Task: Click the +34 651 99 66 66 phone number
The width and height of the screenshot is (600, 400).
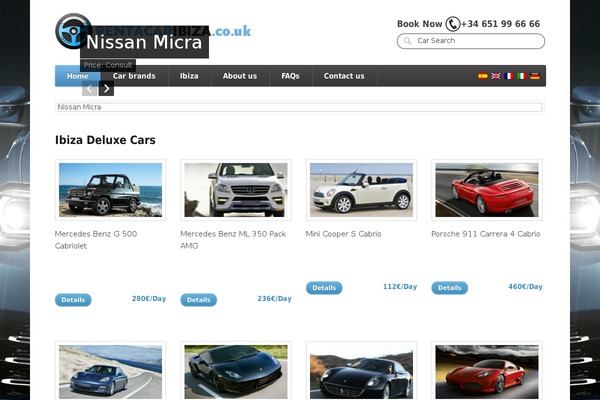Action: point(501,24)
